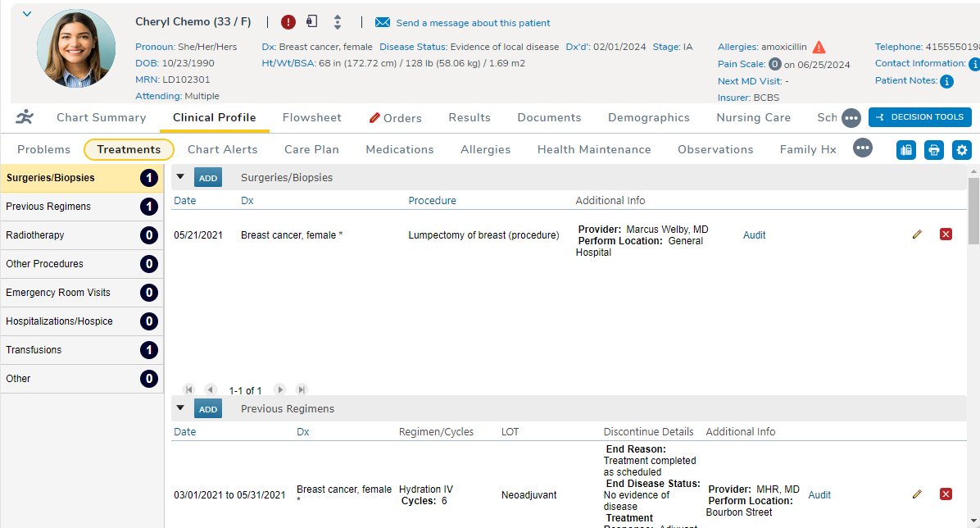The image size is (980, 528).
Task: Open the Audit link for the lumpectomy entry
Action: [753, 234]
